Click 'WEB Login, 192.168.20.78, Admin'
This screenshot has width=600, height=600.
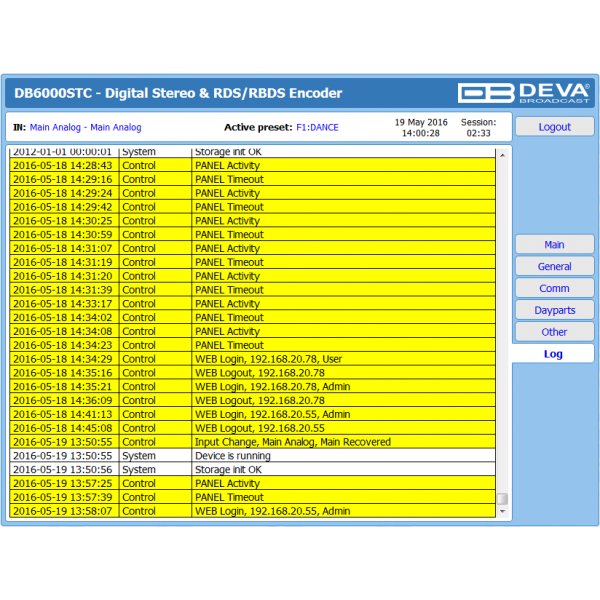pos(272,386)
